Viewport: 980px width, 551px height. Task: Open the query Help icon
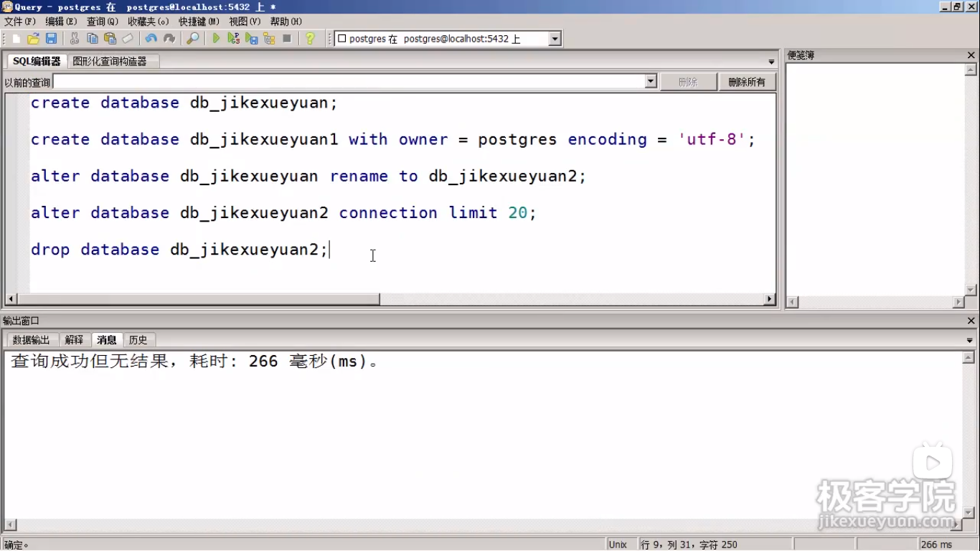[309, 38]
